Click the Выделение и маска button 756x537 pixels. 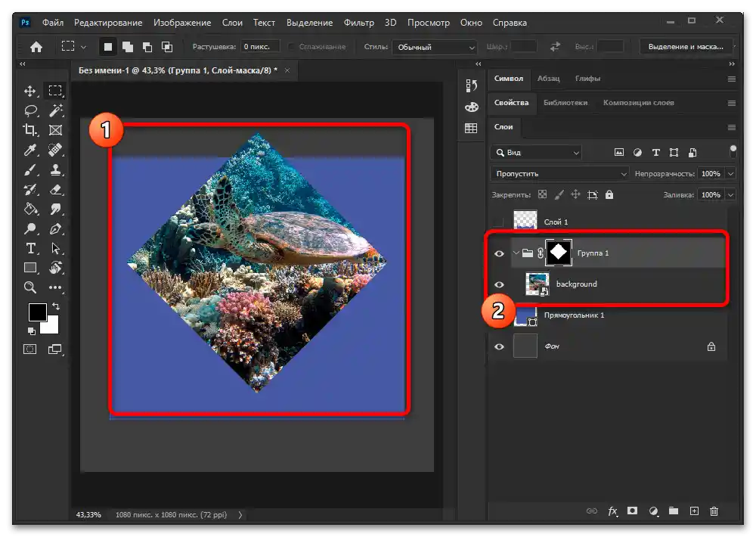(x=686, y=47)
